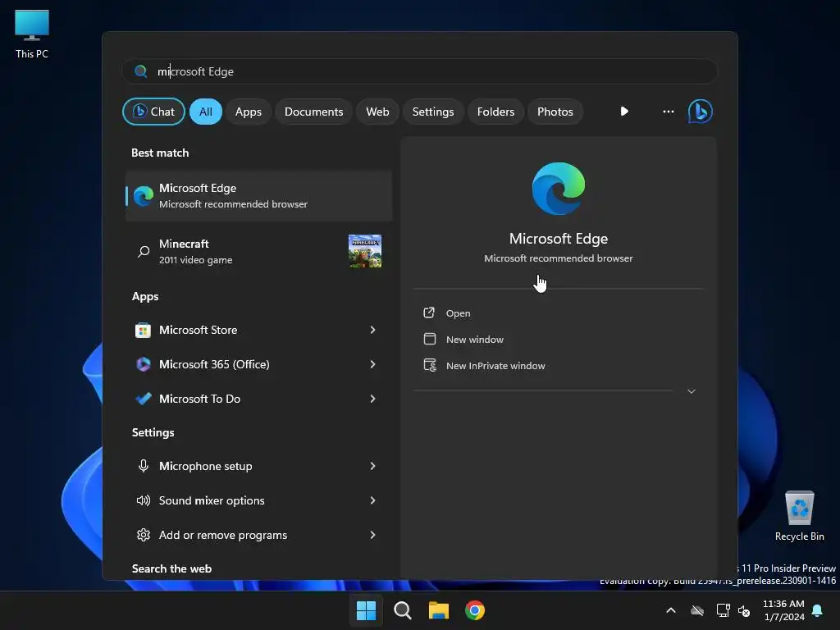The height and width of the screenshot is (630, 840).
Task: Expand the Add or remove programs arrow
Action: click(x=373, y=535)
